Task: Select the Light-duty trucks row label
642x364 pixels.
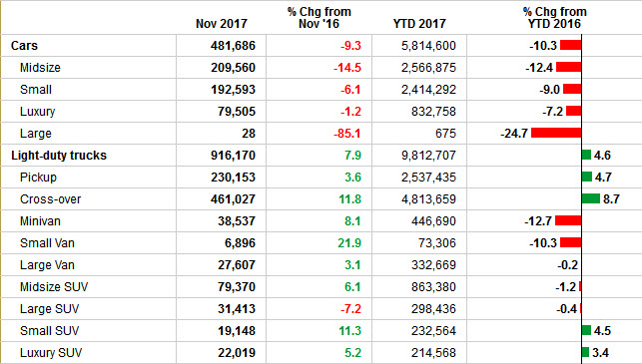Action: click(x=59, y=156)
